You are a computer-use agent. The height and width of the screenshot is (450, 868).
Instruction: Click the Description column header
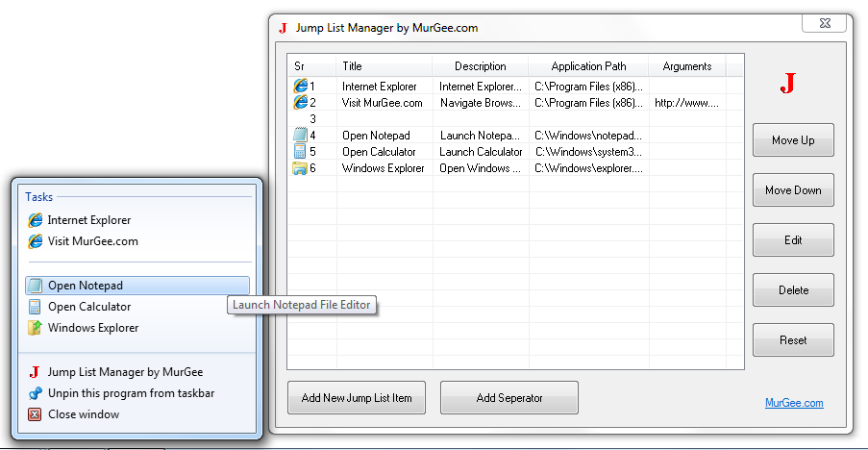[x=481, y=66]
